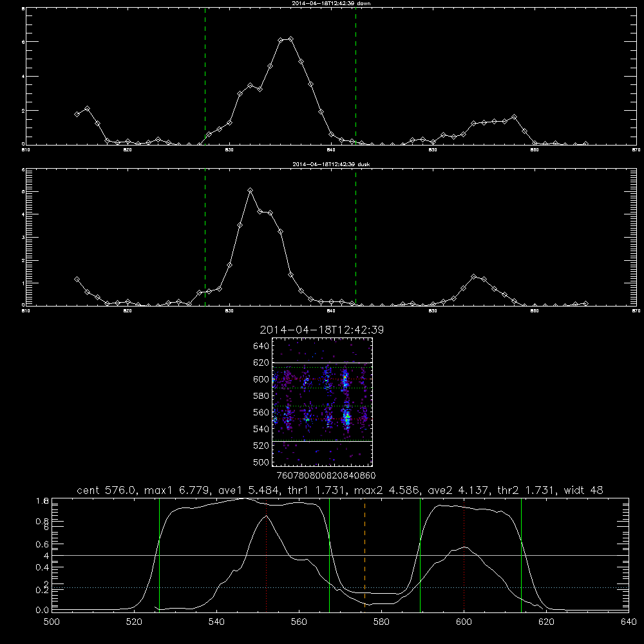The height and width of the screenshot is (644, 644).
Task: Click the dotted blue threshold line in bottom plot
Action: (340, 588)
